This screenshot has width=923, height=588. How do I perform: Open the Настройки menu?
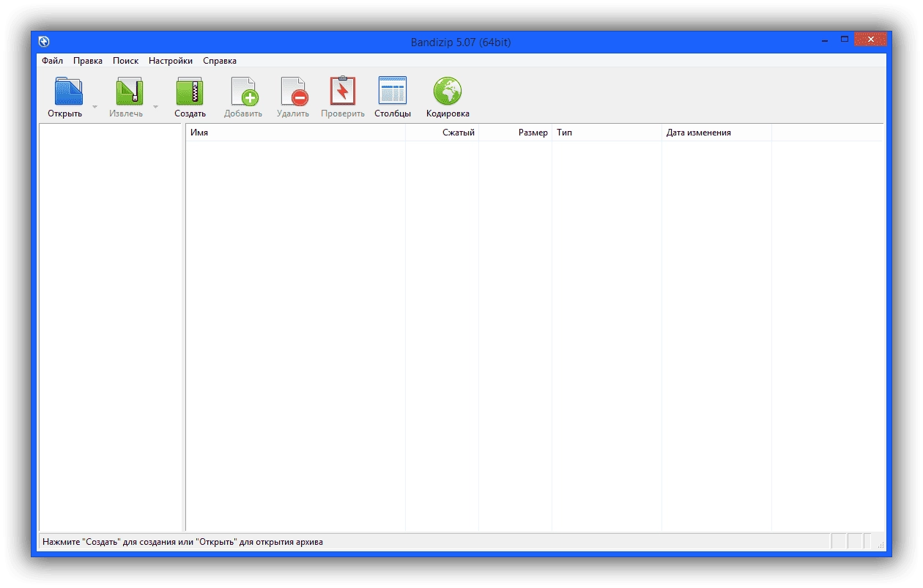click(x=171, y=61)
